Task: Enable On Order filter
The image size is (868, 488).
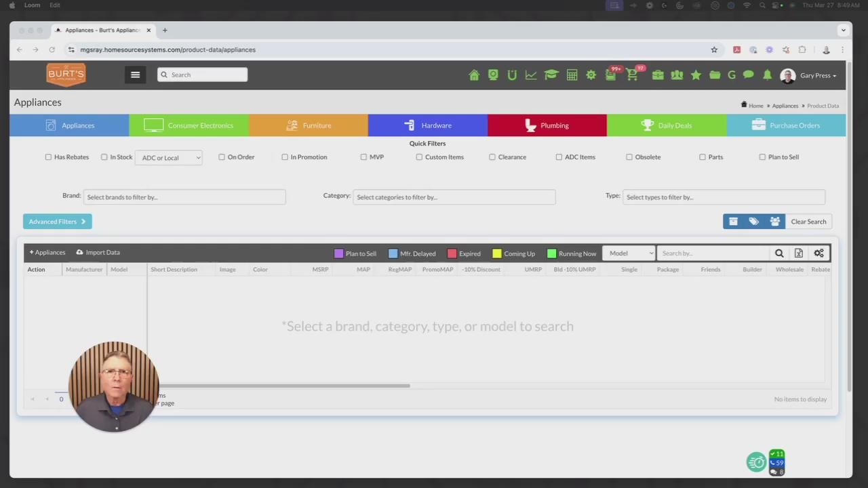Action: (222, 157)
